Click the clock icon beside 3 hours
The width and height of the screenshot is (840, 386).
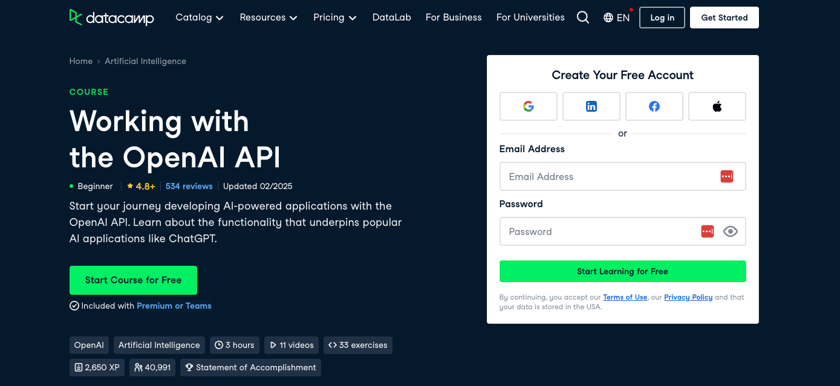click(x=218, y=345)
